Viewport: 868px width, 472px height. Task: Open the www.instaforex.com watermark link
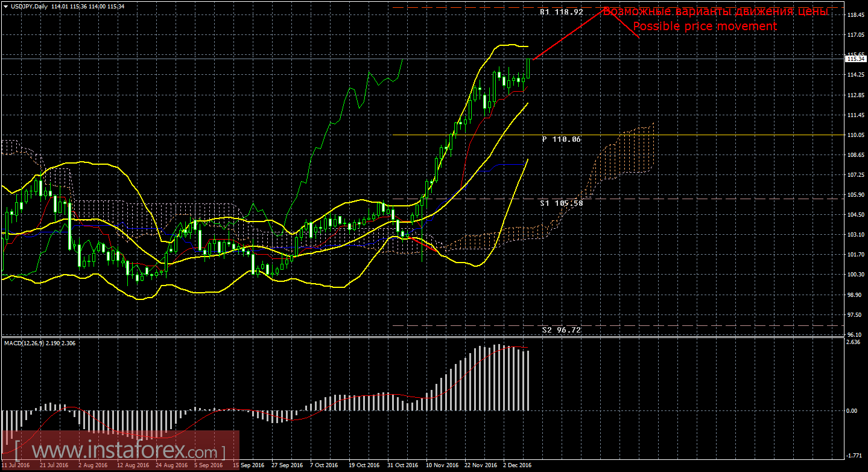coord(120,450)
